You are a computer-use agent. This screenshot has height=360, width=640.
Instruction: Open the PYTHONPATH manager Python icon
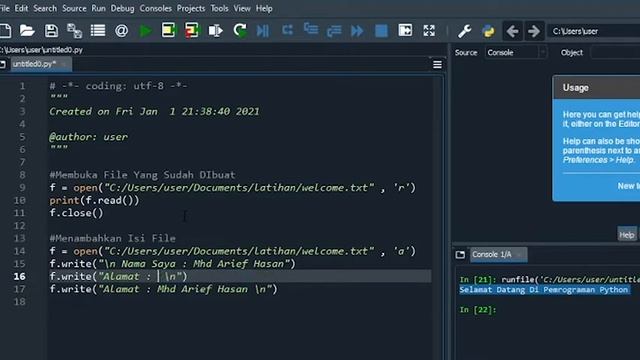(488, 31)
